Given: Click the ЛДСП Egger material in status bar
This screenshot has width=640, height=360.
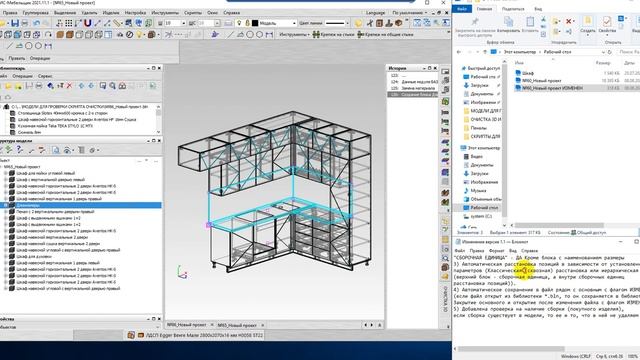Looking at the screenshot, I should pyautogui.click(x=204, y=335).
